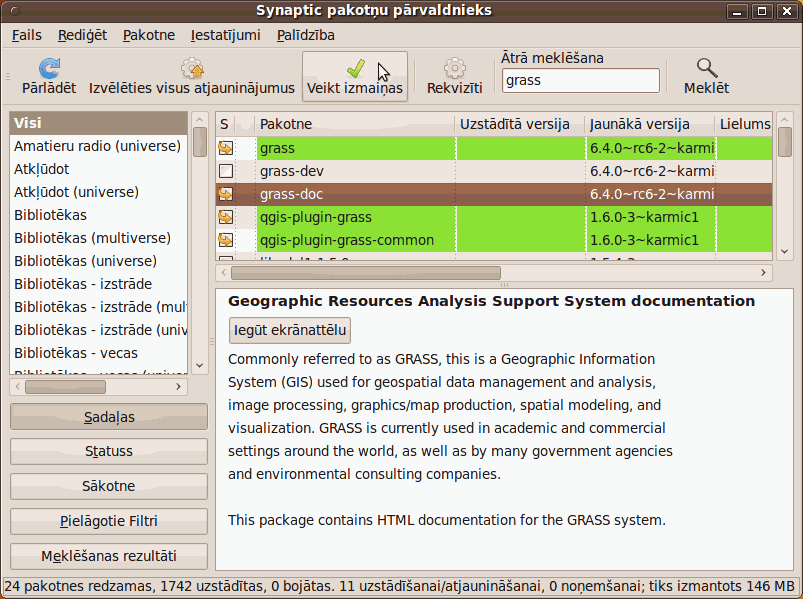Click package list scroll down arrow
The image size is (803, 599).
click(785, 251)
